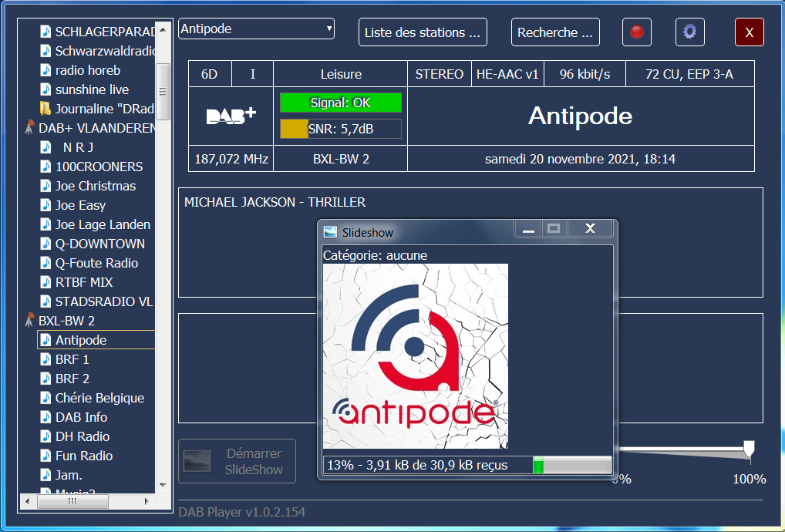Click the note icon beside Joe Christmas

tap(45, 186)
